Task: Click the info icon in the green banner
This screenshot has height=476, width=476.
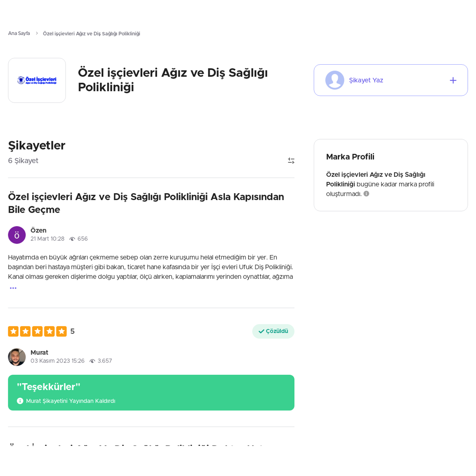Action: click(x=20, y=401)
